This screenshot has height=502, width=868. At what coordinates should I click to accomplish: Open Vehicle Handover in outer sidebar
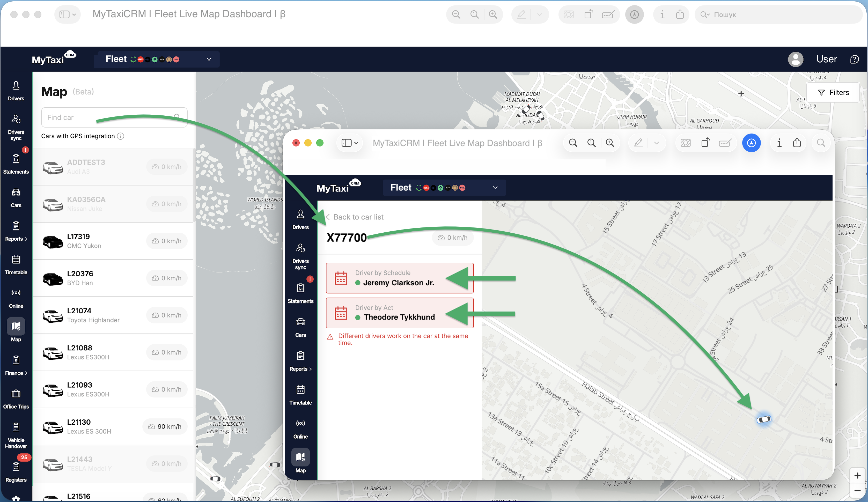[16, 435]
